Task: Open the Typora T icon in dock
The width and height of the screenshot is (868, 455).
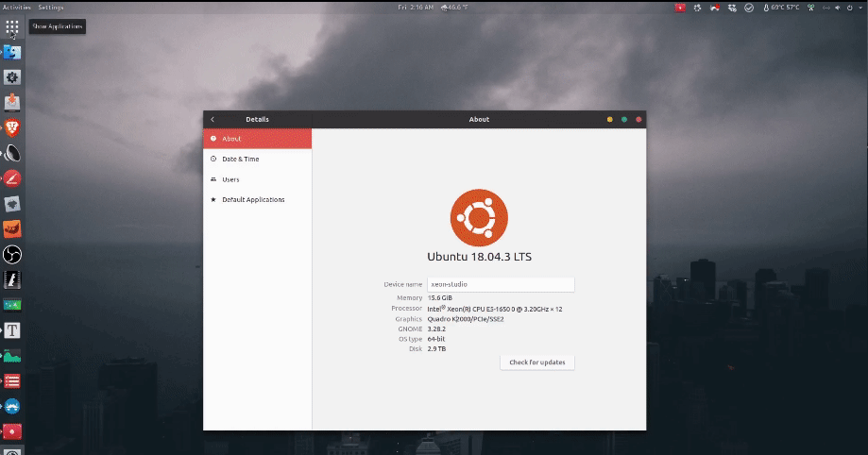Action: coord(12,330)
